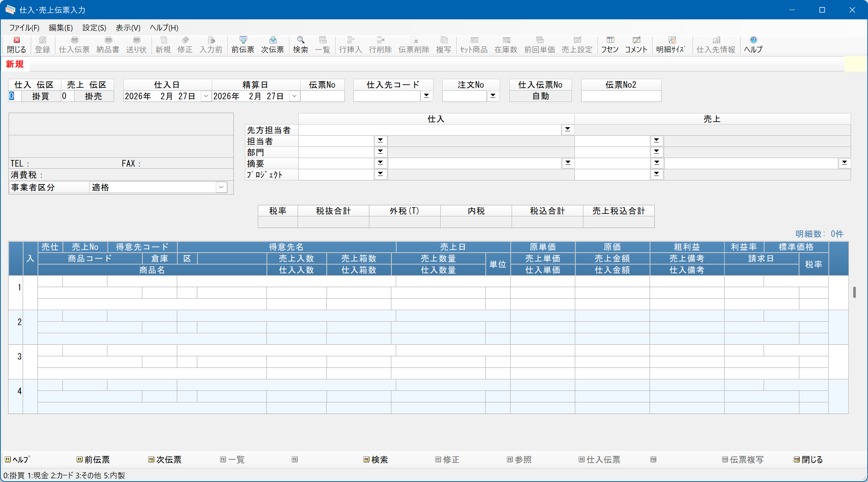
Task: Open the 精算日 date picker dropdown
Action: coord(294,96)
